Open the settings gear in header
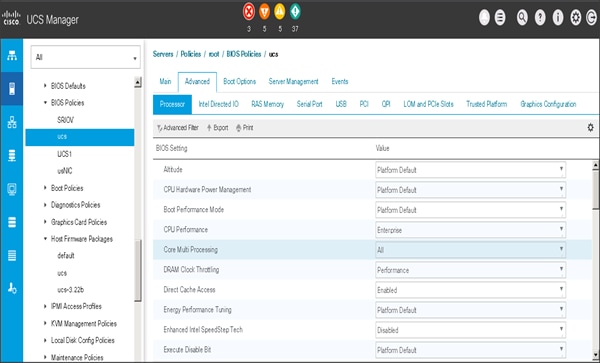The image size is (600, 363). coord(576,18)
